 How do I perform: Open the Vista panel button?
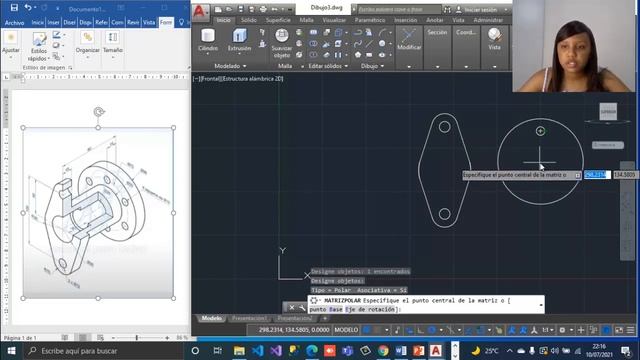[x=494, y=39]
